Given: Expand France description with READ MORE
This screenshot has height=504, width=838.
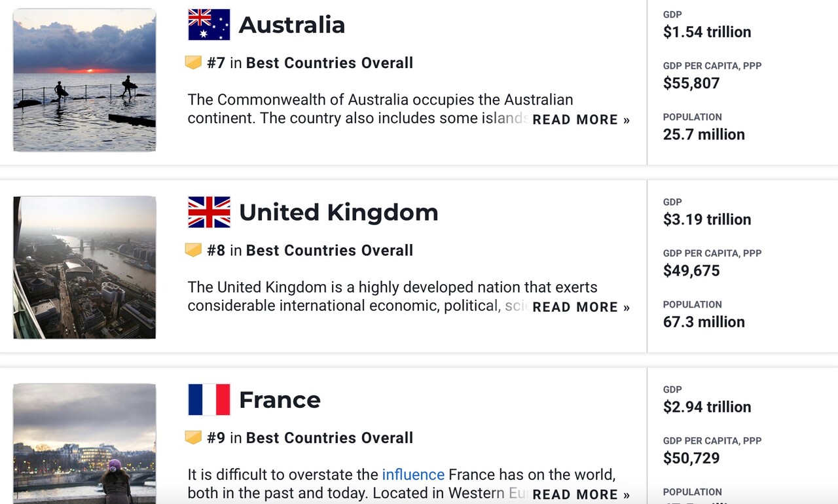Looking at the screenshot, I should tap(581, 494).
